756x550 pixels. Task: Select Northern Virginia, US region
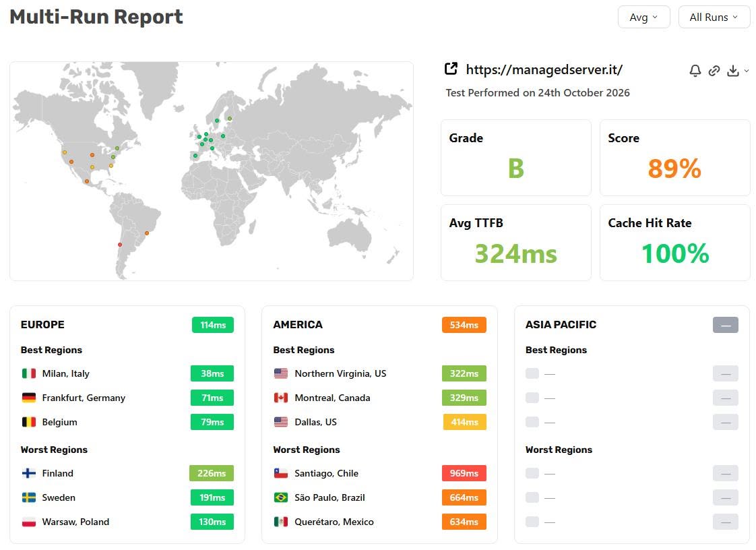(x=340, y=373)
